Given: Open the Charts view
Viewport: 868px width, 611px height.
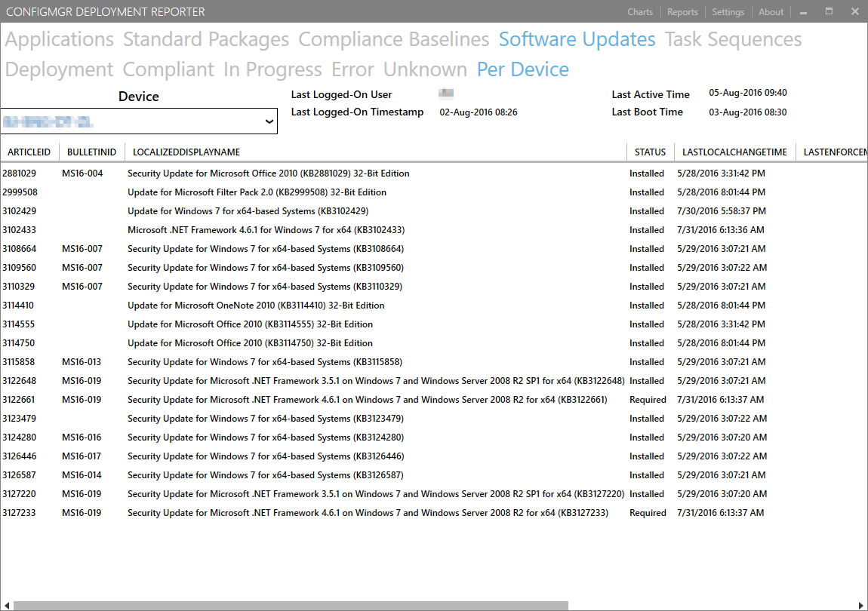Looking at the screenshot, I should [640, 12].
